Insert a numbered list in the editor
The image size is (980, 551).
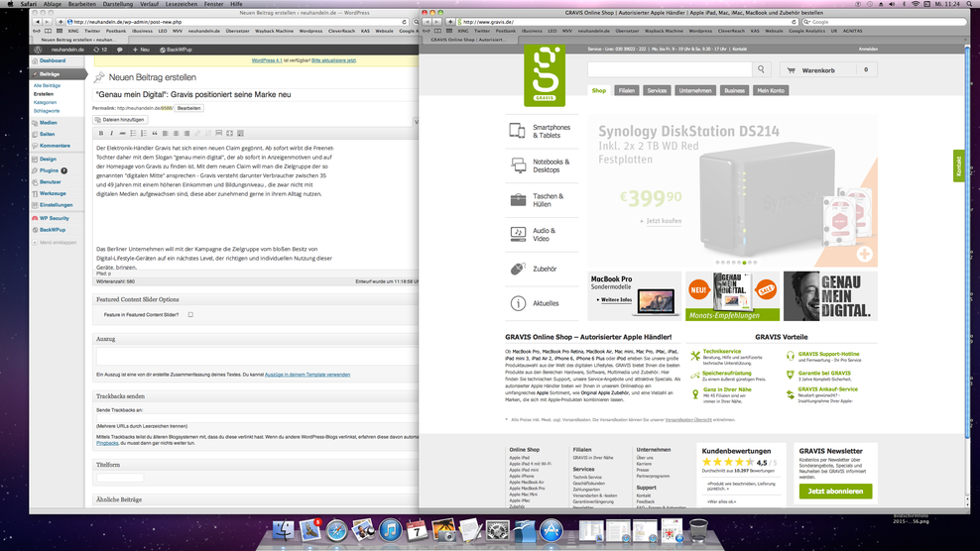click(144, 133)
